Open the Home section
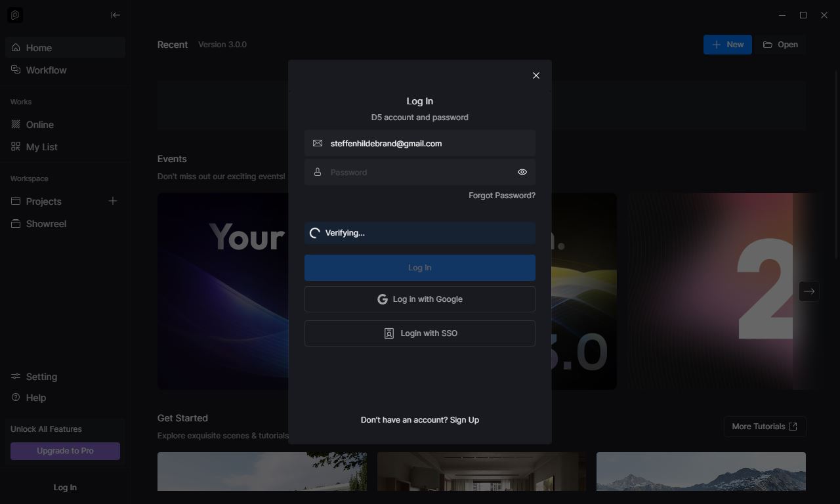Image resolution: width=840 pixels, height=504 pixels. [39, 48]
